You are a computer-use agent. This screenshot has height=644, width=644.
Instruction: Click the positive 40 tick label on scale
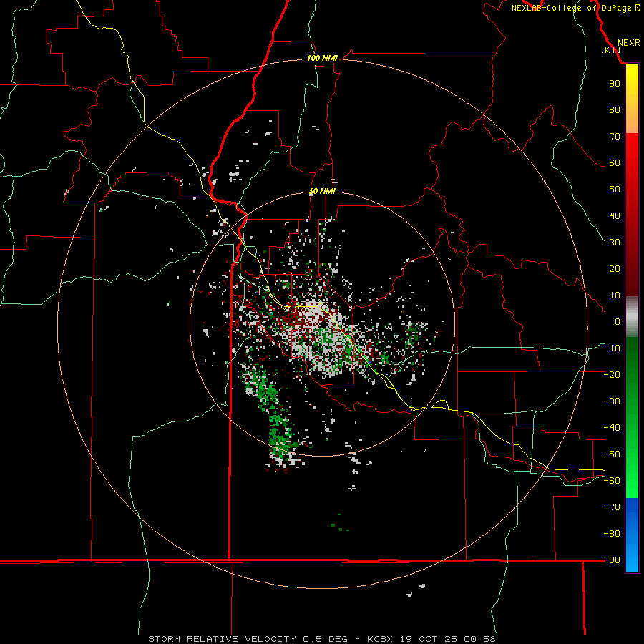click(x=615, y=215)
